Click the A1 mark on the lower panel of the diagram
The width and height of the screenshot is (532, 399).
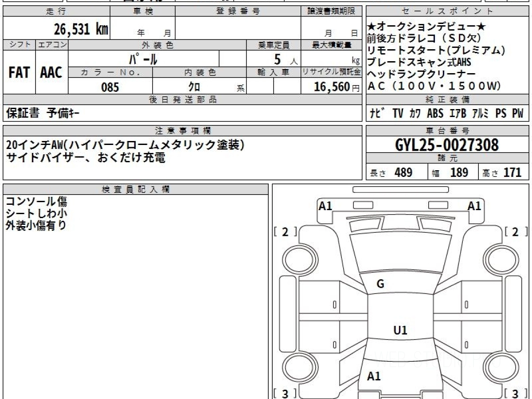click(374, 376)
